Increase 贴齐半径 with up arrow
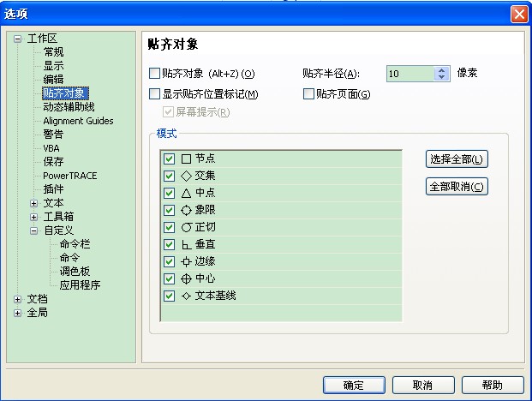 click(441, 70)
